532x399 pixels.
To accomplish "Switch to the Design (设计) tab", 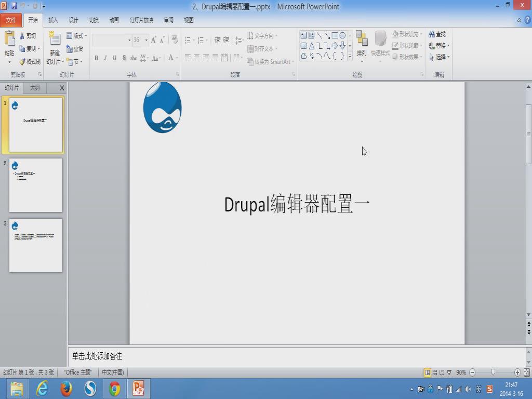I will coord(73,20).
